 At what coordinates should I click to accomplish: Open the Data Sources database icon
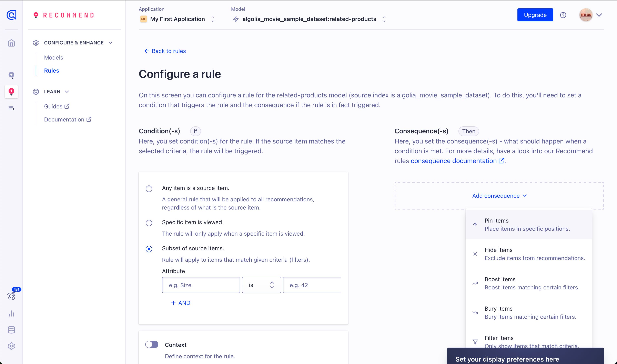tap(11, 330)
